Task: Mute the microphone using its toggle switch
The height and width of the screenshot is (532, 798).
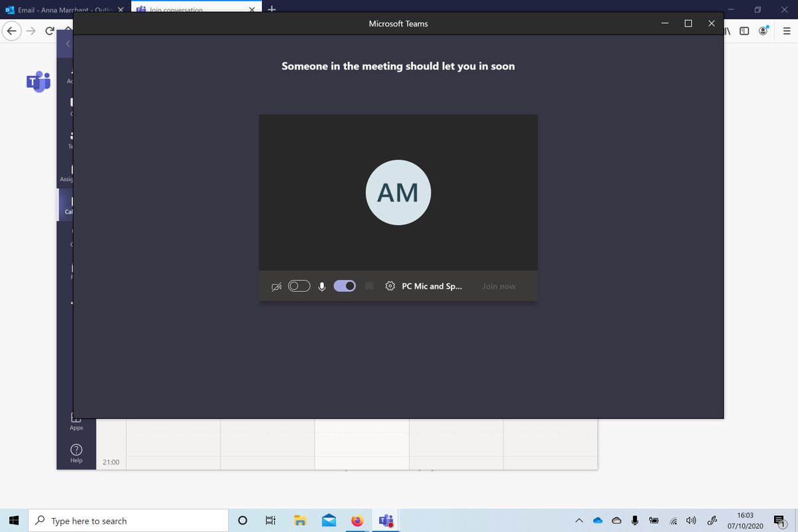Action: [x=344, y=286]
